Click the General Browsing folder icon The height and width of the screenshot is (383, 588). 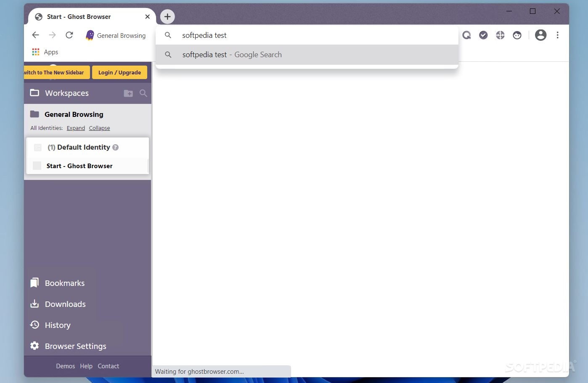point(34,114)
